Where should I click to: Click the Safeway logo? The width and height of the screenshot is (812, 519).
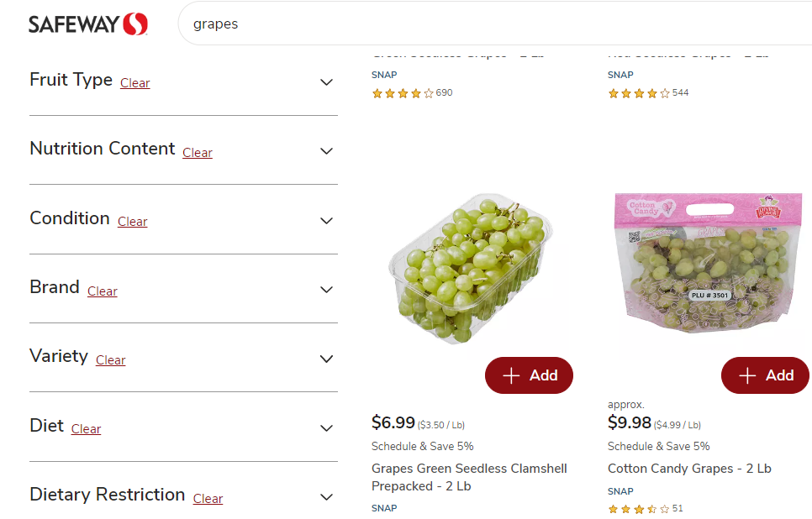point(88,24)
